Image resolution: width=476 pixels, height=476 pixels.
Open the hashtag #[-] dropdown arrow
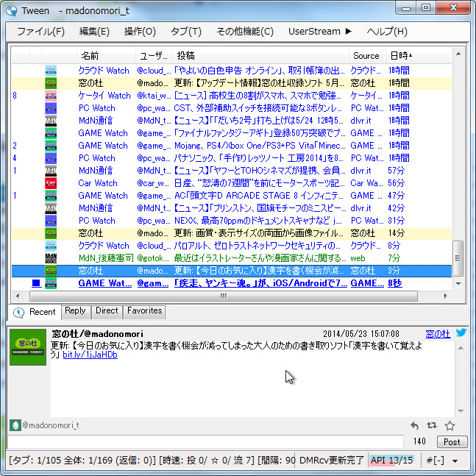coord(455,461)
